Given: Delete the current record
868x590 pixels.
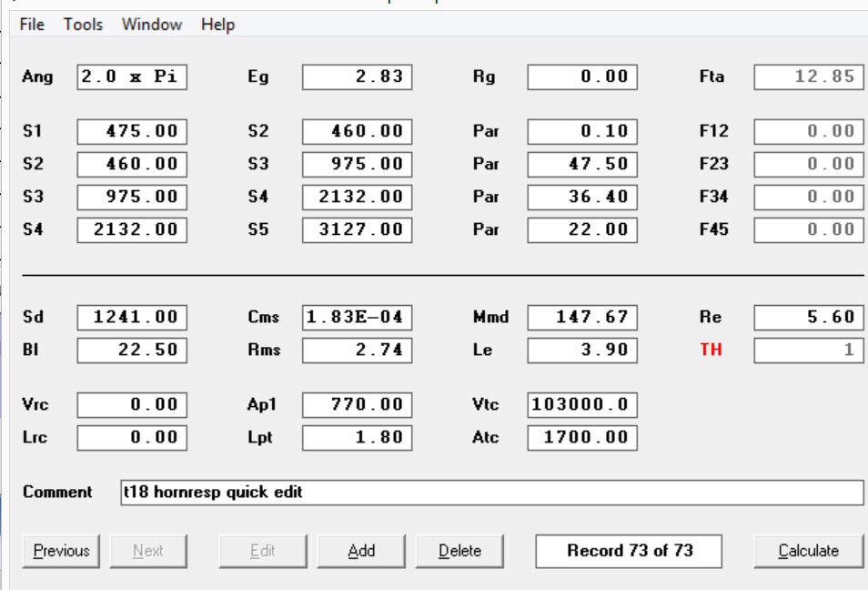Looking at the screenshot, I should coord(459,551).
